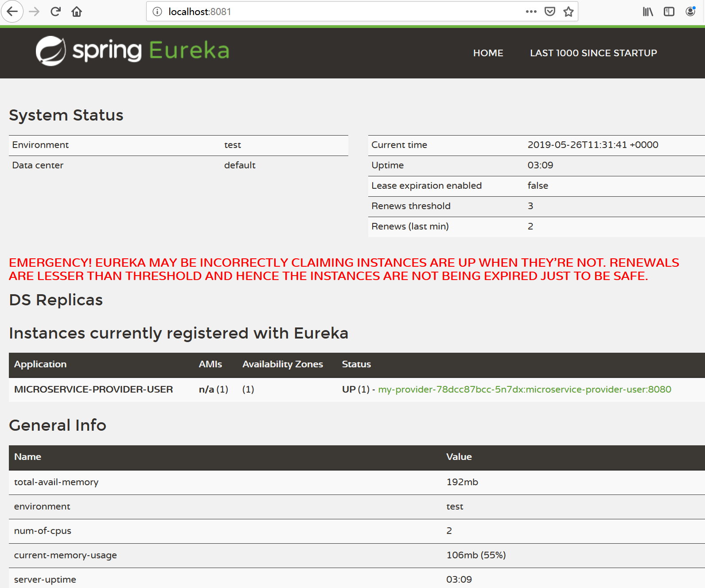Save page to Pocket icon
Screen dimensions: 705x588
pyautogui.click(x=550, y=12)
